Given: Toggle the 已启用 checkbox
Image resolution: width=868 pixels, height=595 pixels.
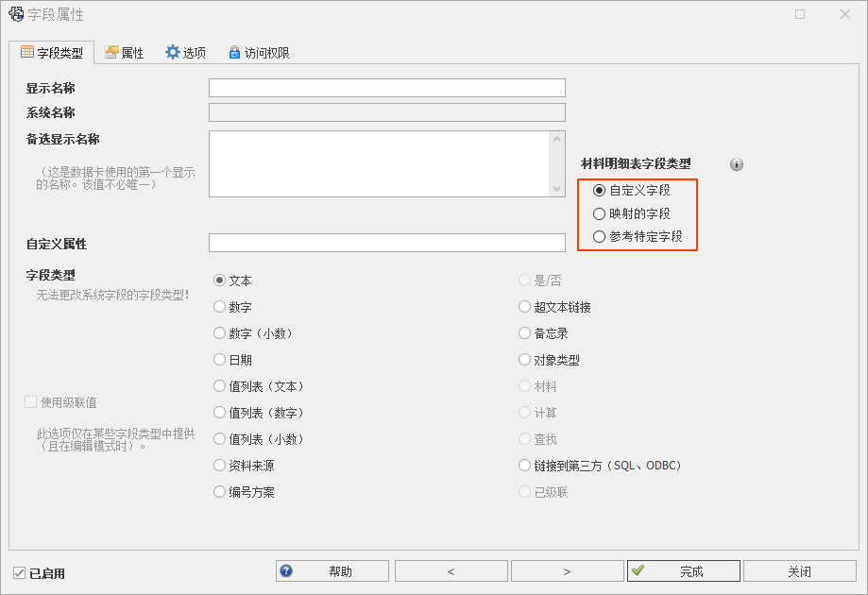Looking at the screenshot, I should click(20, 573).
